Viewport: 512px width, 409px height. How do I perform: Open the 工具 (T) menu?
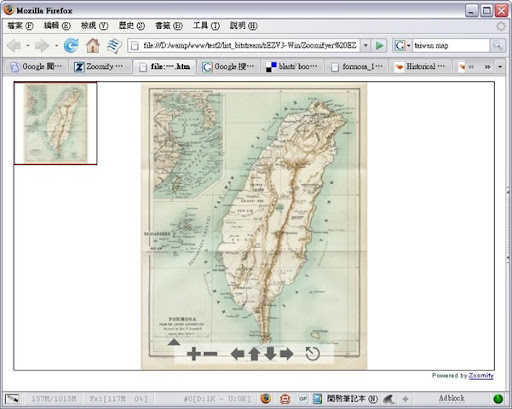point(206,26)
